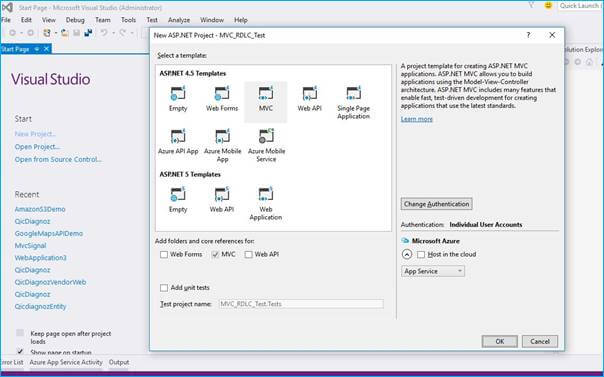This screenshot has width=604, height=377.
Task: Click the dialog help question mark
Action: click(528, 35)
